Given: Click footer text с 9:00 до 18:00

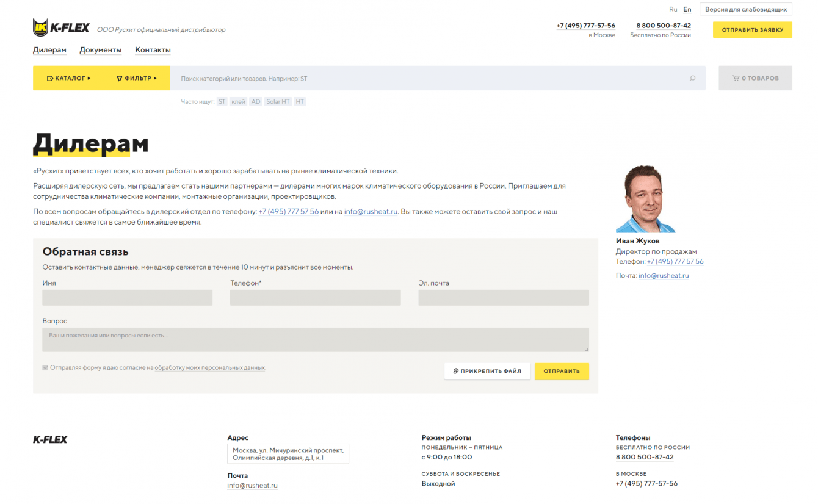Looking at the screenshot, I should [447, 457].
